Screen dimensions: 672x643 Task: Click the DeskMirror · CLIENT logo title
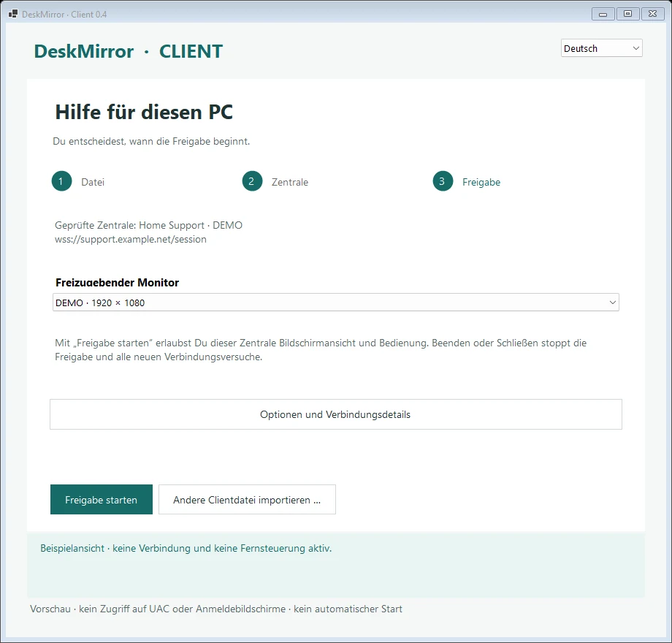[x=128, y=51]
